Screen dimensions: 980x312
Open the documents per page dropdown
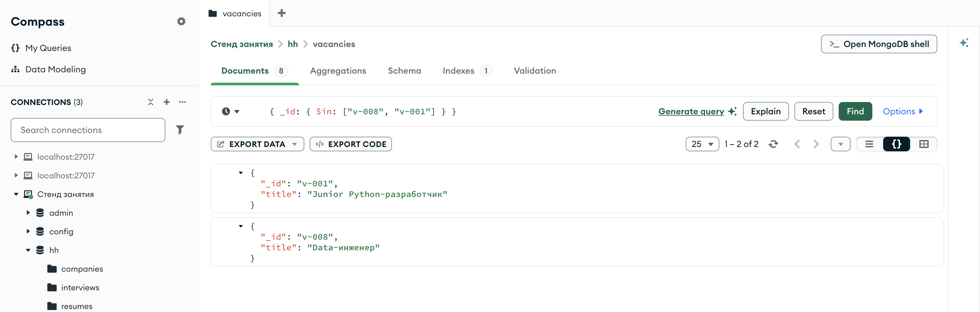702,144
